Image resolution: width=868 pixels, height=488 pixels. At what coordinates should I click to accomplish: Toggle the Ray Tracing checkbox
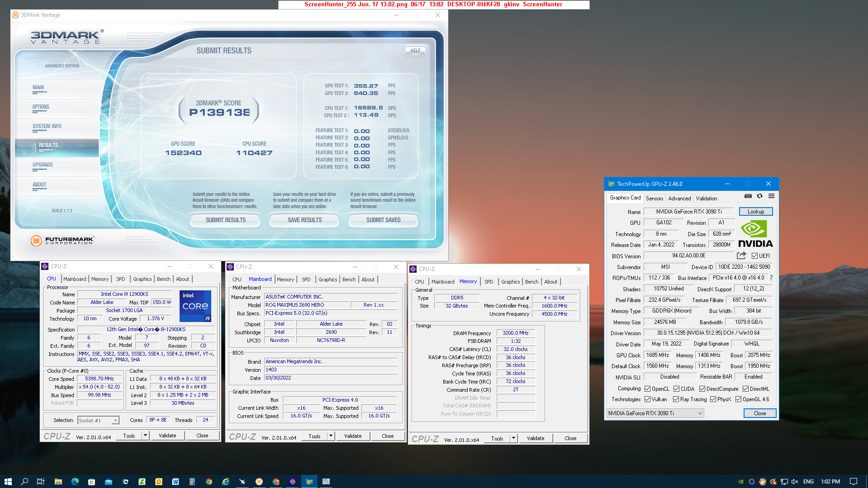tap(676, 399)
